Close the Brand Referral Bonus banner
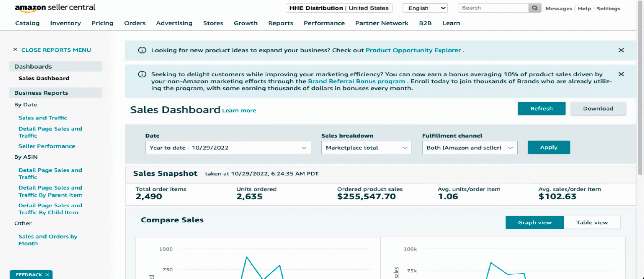644x279 pixels. point(621,74)
